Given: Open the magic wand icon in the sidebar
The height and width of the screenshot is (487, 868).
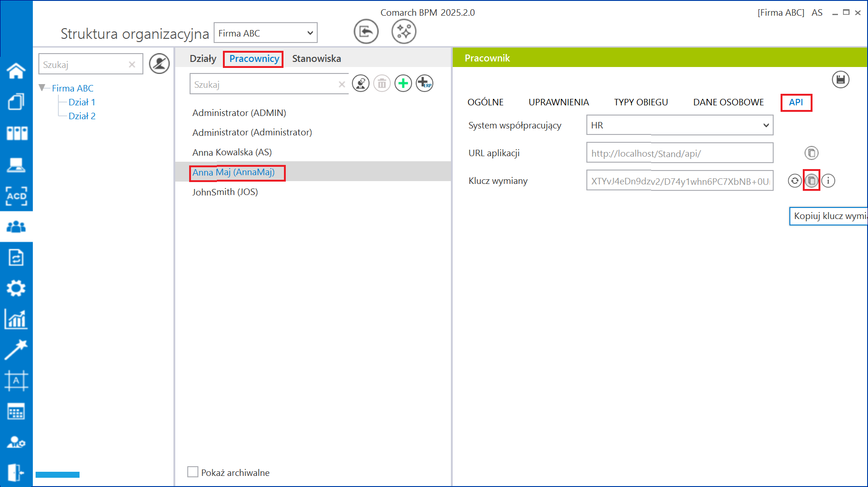Looking at the screenshot, I should click(x=16, y=350).
